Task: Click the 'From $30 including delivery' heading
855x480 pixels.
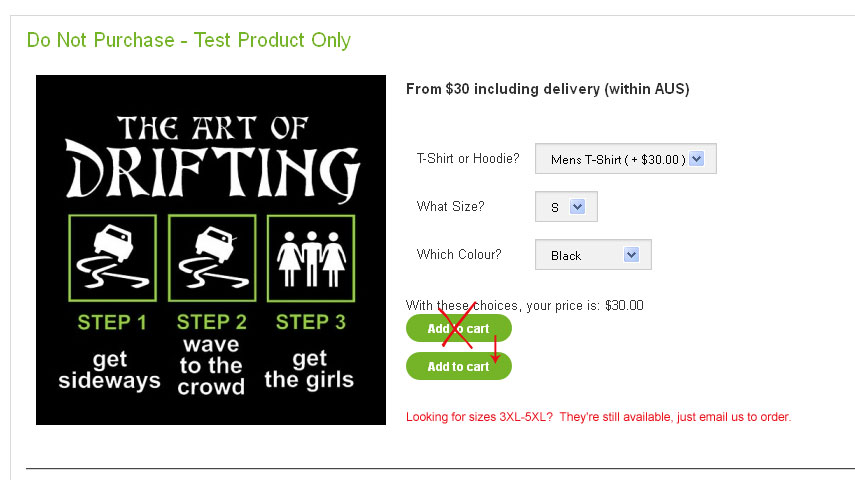Action: click(x=547, y=89)
